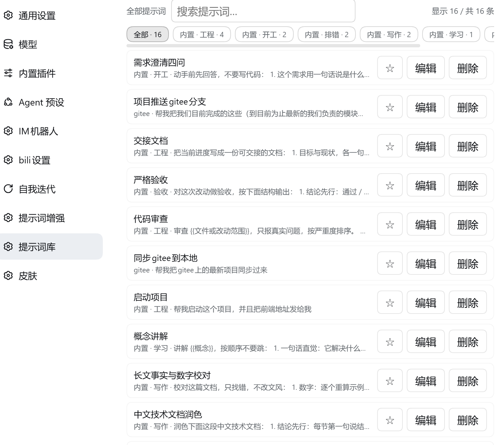
Task: Favorite the 项目推送 gitee 分支 prompt
Action: 390,107
